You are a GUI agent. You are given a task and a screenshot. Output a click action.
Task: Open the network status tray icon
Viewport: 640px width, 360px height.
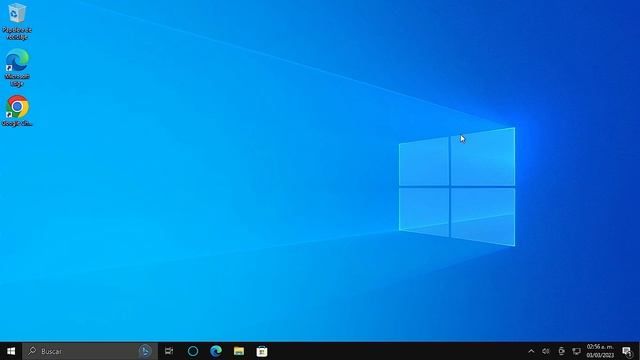(x=576, y=351)
